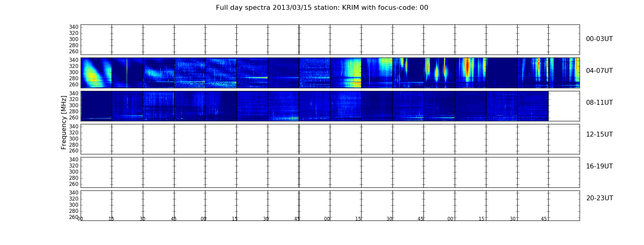Click the 260 tick of the 20-23UT row
This screenshot has height=245, width=644.
[74, 217]
